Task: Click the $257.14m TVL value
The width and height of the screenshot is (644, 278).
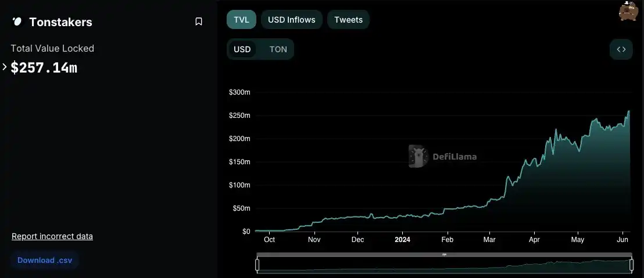Action: click(x=44, y=67)
